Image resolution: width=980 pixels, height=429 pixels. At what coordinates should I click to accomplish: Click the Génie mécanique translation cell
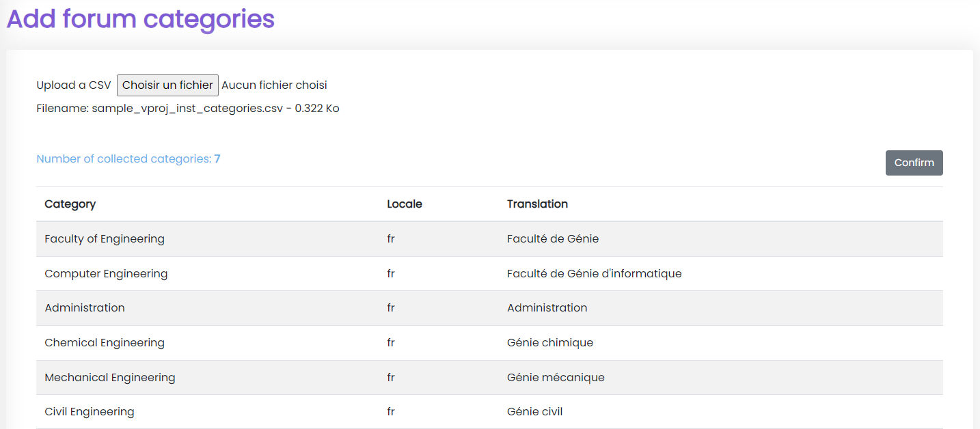(x=555, y=377)
